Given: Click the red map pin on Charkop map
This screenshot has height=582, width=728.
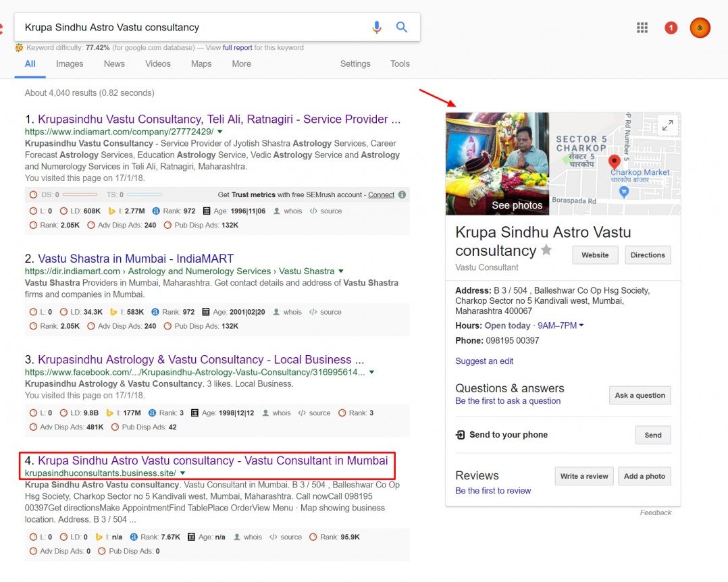Looking at the screenshot, I should pyautogui.click(x=615, y=162).
